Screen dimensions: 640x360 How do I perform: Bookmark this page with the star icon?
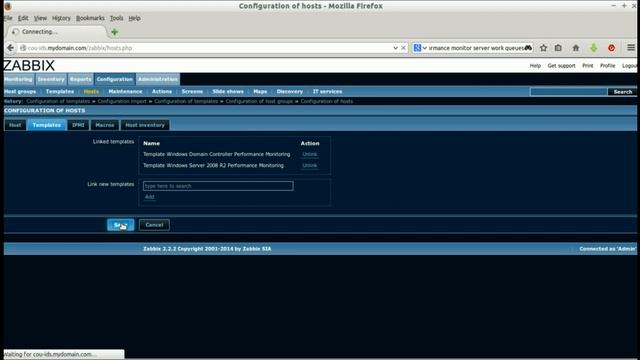click(543, 48)
